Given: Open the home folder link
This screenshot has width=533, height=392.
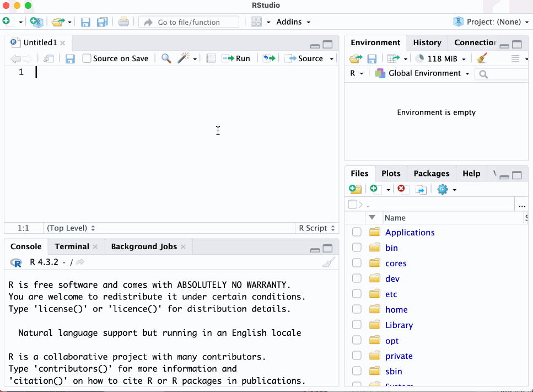Looking at the screenshot, I should click(396, 309).
